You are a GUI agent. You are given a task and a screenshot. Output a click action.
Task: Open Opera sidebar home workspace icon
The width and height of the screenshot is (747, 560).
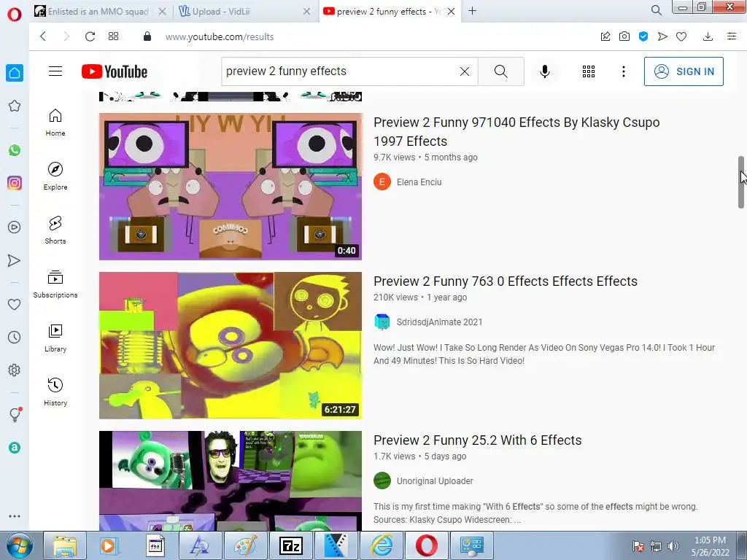(x=15, y=73)
